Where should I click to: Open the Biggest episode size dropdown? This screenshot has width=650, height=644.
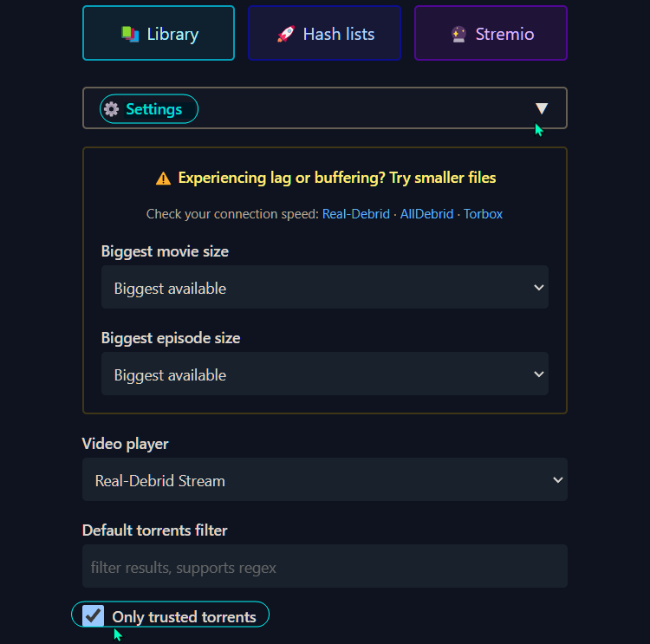click(325, 374)
